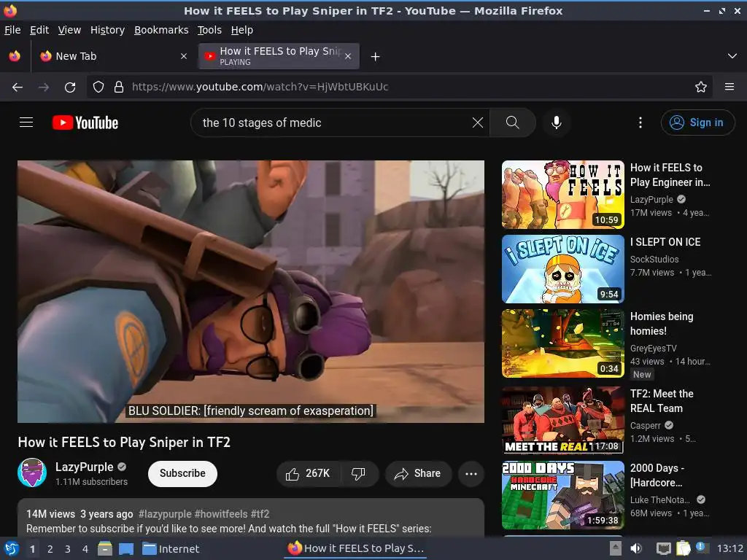This screenshot has height=560, width=747.
Task: Open clipboard tray icon
Action: pyautogui.click(x=683, y=548)
